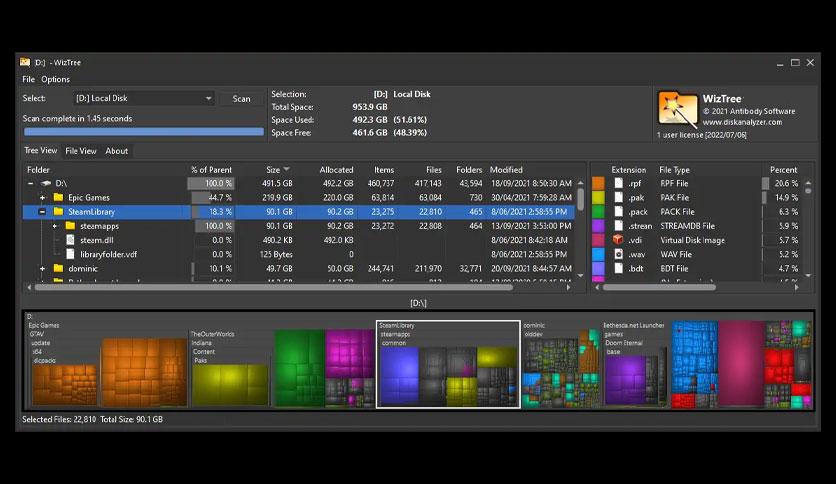Select the Epic Games folder icon
Image resolution: width=836 pixels, height=484 pixels.
click(59, 197)
